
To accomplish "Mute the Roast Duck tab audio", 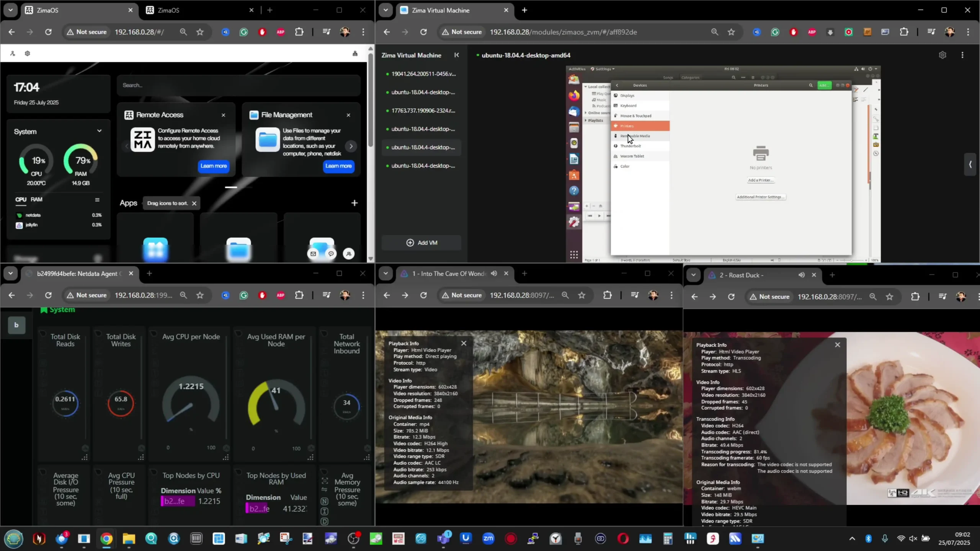I will (802, 275).
